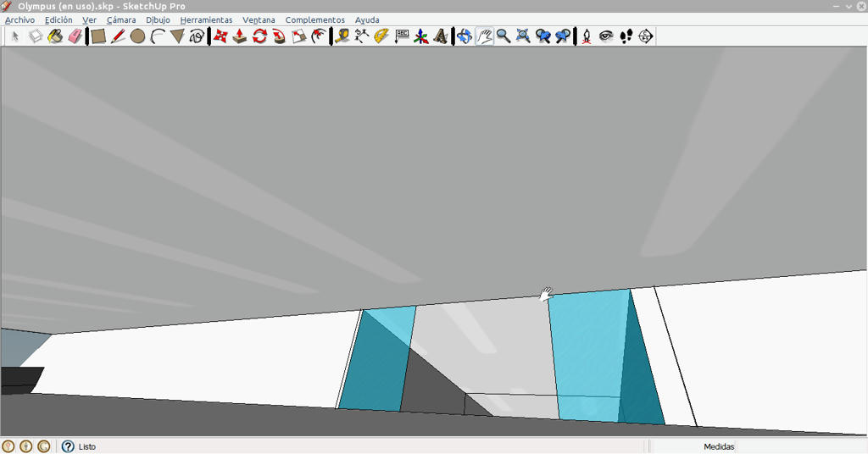Open the Ver menu

click(x=89, y=20)
